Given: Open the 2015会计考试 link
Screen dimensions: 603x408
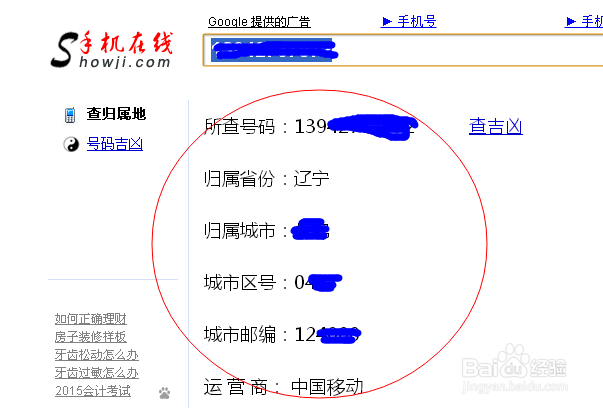Looking at the screenshot, I should [x=93, y=391].
